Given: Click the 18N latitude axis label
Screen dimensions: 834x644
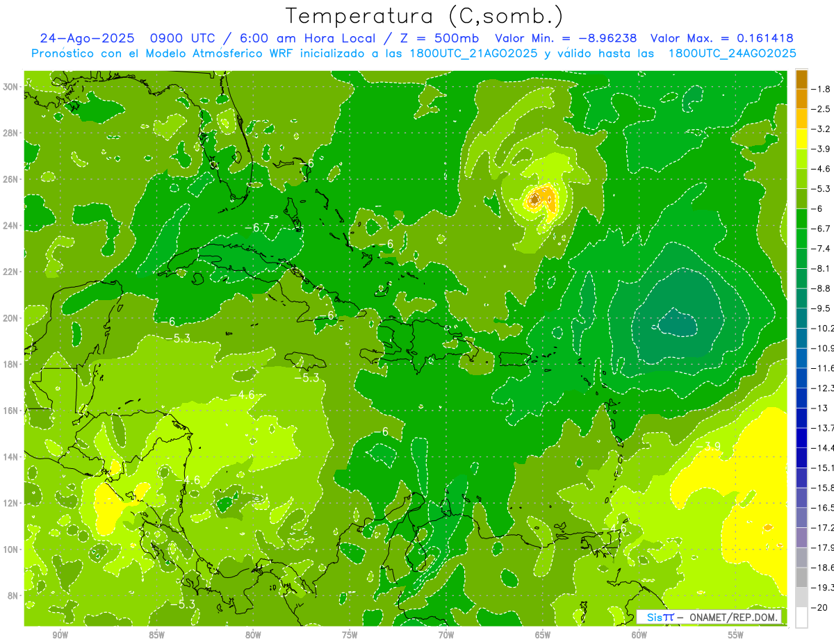Looking at the screenshot, I should click(x=12, y=364).
